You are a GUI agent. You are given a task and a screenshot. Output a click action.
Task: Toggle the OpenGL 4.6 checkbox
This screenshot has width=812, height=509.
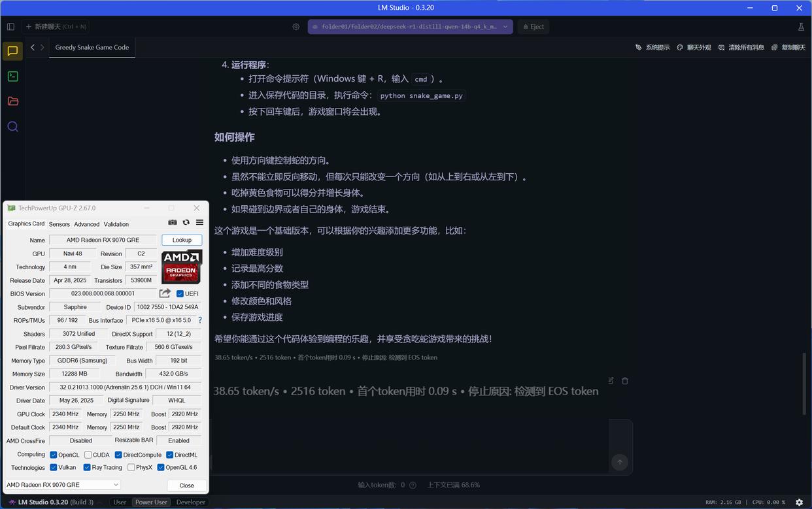[x=161, y=467]
